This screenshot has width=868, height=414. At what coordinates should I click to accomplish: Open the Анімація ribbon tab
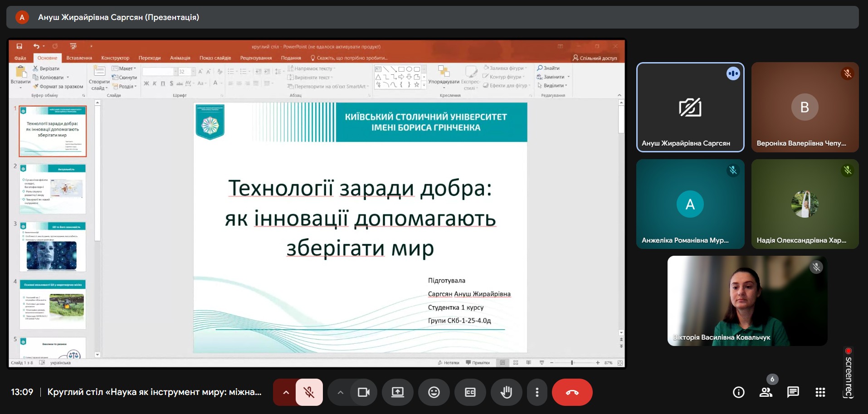tap(180, 58)
